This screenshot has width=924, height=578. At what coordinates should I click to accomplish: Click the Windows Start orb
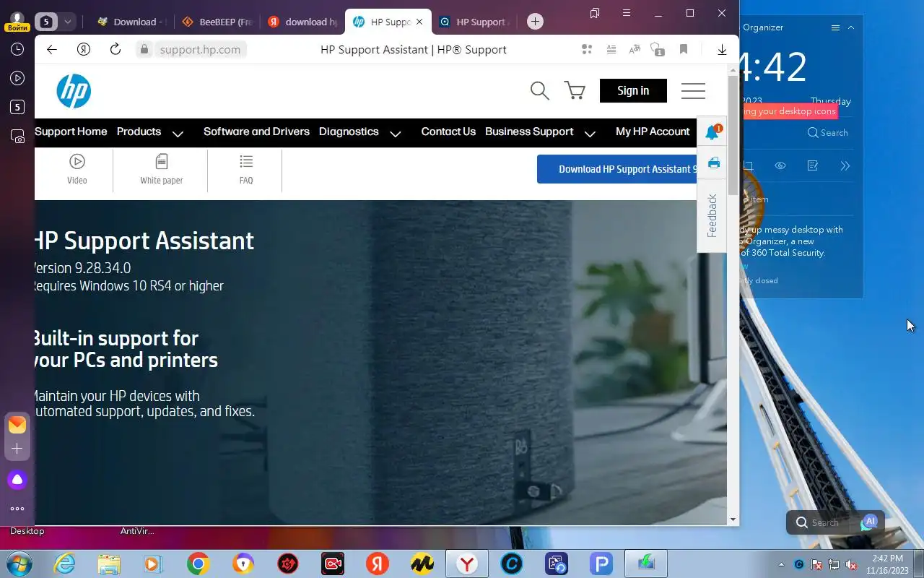(x=19, y=564)
